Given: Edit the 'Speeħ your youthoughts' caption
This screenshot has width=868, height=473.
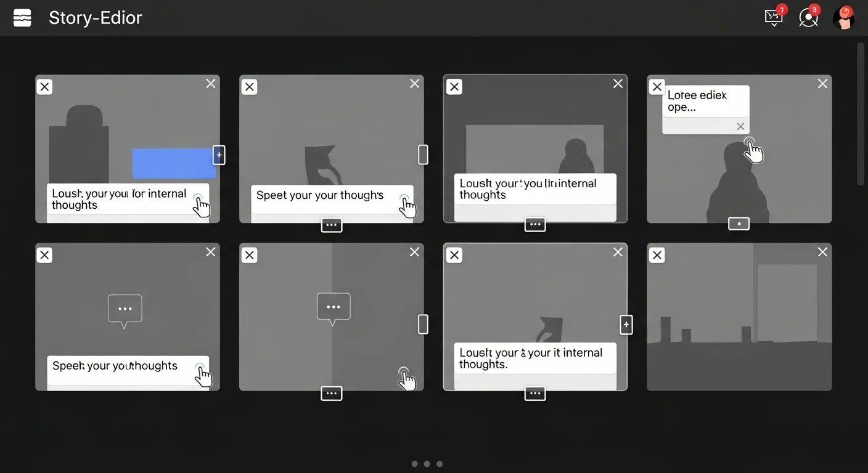Looking at the screenshot, I should (x=128, y=370).
